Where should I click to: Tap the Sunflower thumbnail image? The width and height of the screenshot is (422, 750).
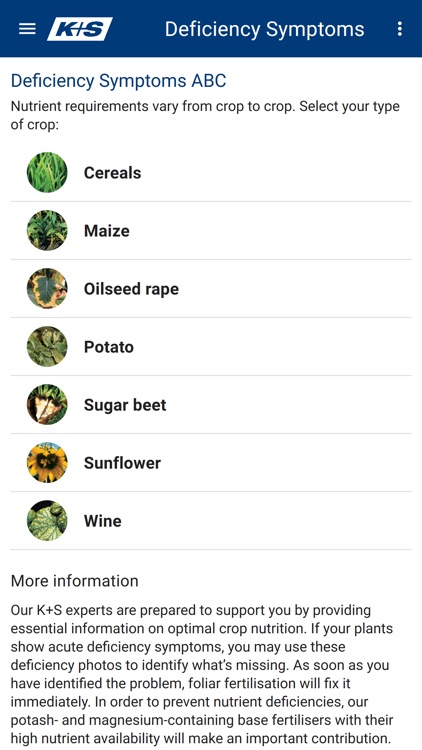tap(47, 463)
